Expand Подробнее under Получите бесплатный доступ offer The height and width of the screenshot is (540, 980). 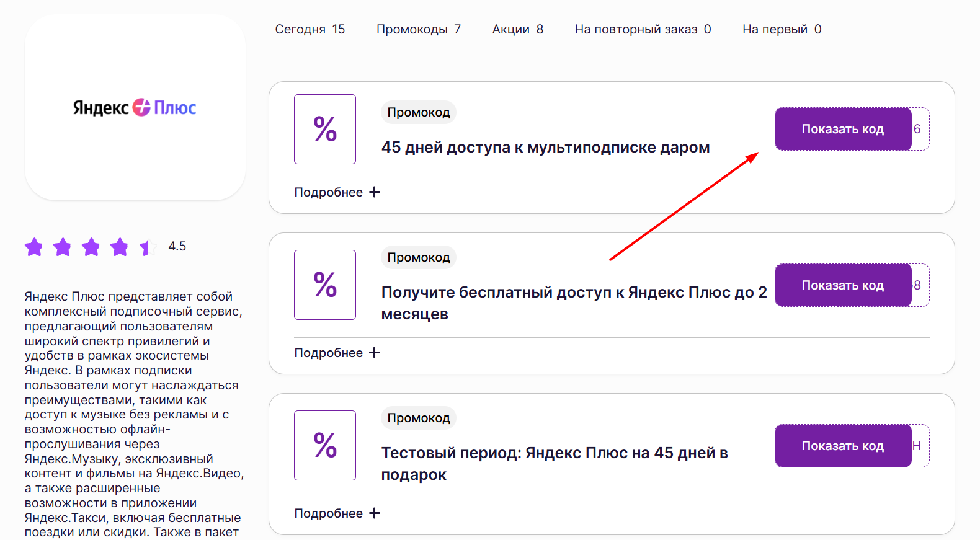[x=337, y=353]
